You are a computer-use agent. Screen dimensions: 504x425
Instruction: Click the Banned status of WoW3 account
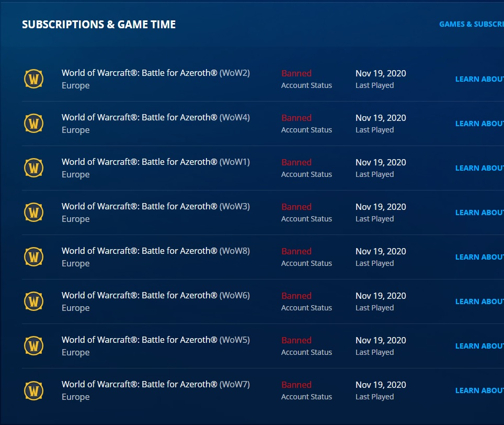pos(296,207)
